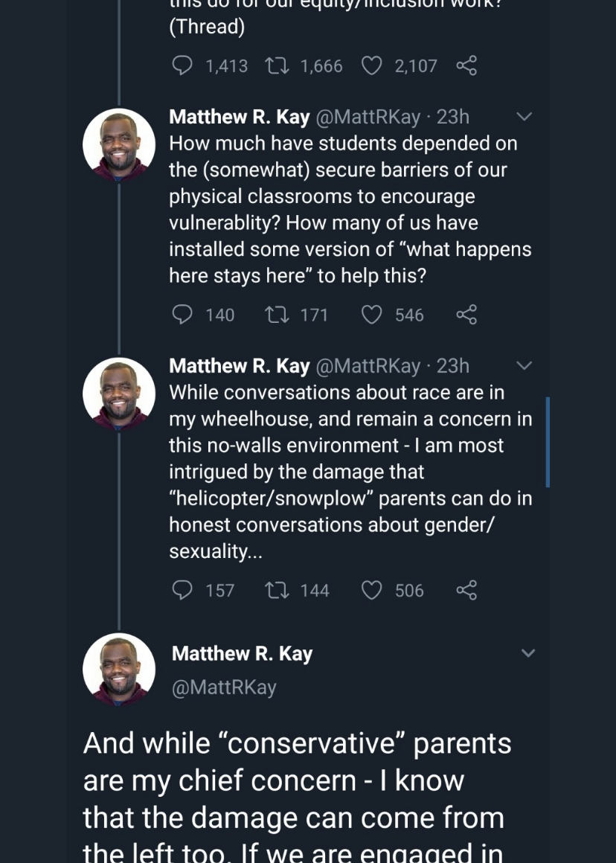Reply to the tweet with 1,413 replies
616x863 pixels.
tap(182, 66)
